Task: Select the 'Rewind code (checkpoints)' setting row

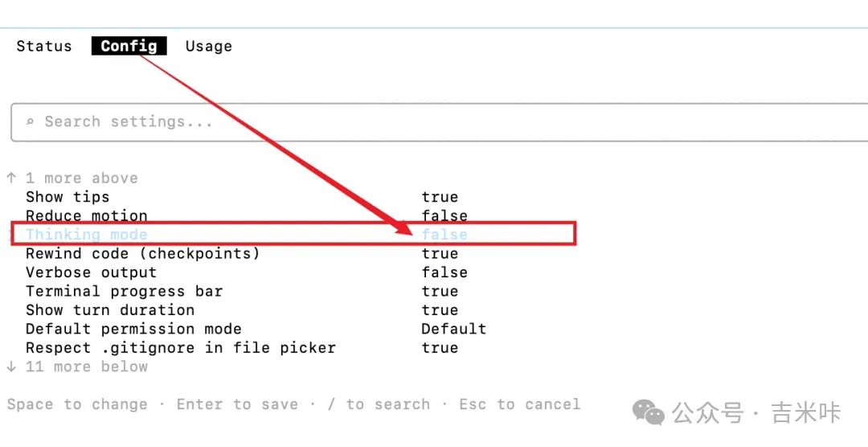Action: (x=143, y=253)
